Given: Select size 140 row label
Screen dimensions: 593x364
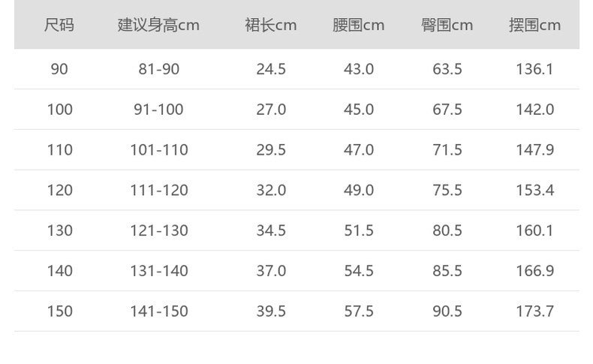Looking at the screenshot, I should (59, 271).
